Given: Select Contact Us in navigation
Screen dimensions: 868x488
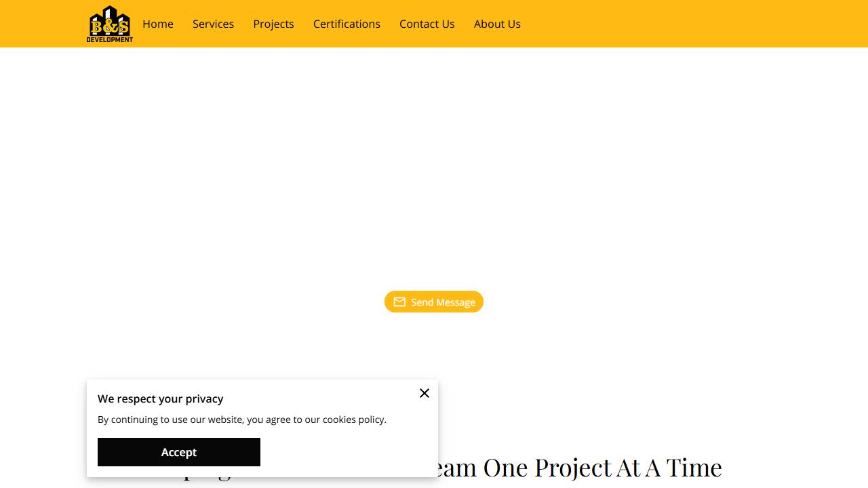Looking at the screenshot, I should [427, 24].
